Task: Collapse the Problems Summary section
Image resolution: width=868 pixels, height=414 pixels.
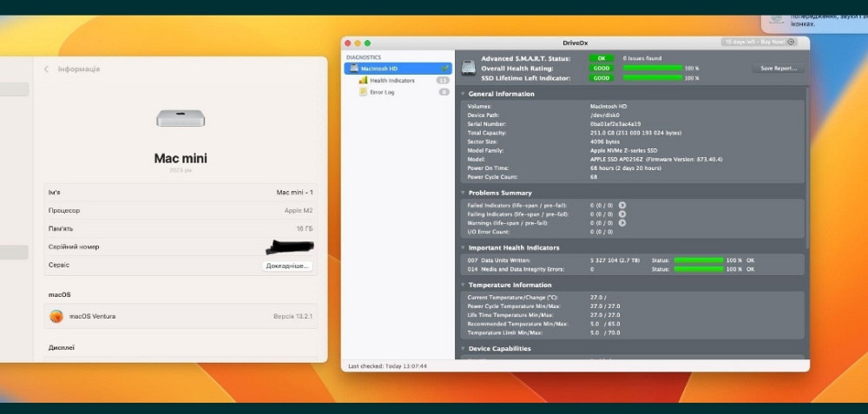Action: click(464, 193)
